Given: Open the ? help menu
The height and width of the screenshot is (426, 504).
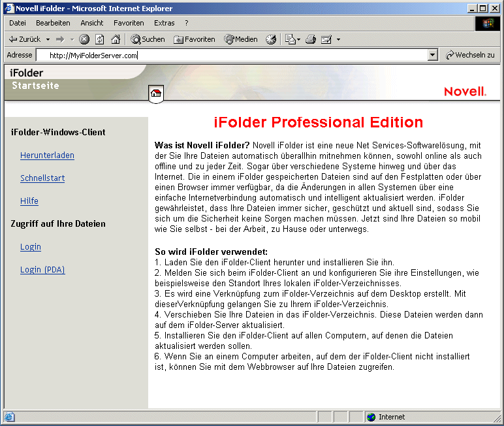Looking at the screenshot, I should [x=187, y=23].
